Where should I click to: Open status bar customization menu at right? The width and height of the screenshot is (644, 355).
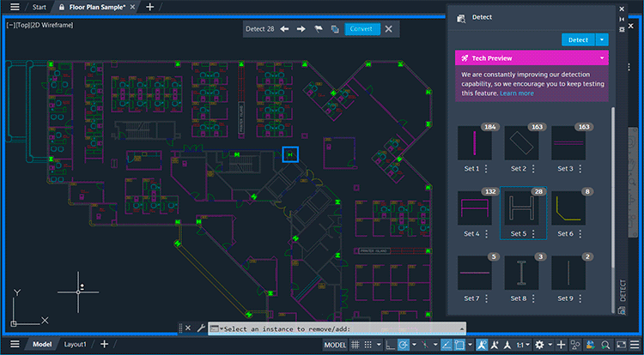tap(635, 345)
